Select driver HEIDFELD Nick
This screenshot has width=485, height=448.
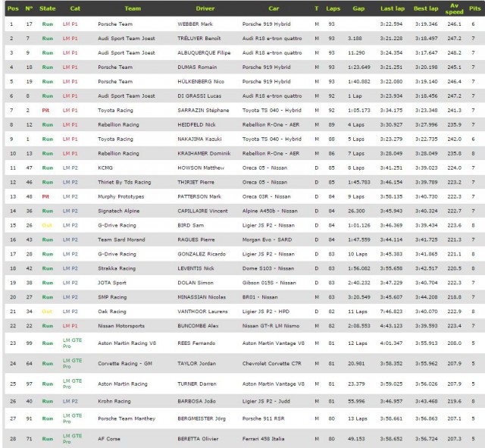(196, 124)
